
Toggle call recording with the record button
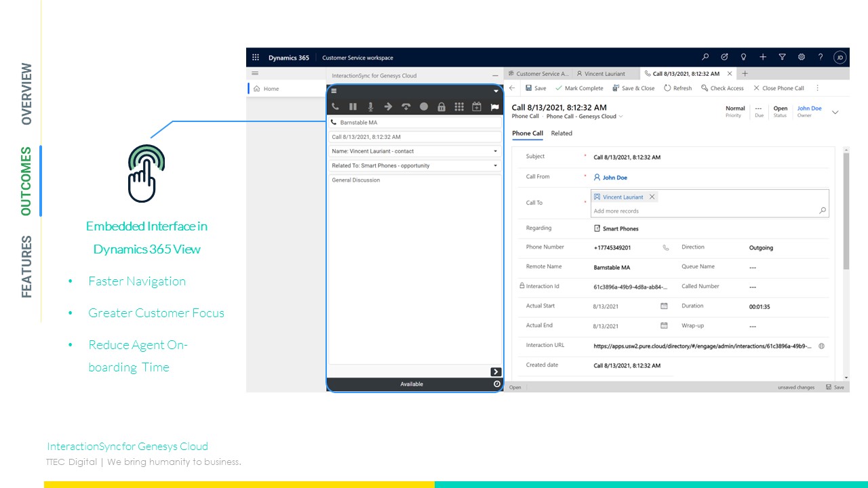pos(424,106)
